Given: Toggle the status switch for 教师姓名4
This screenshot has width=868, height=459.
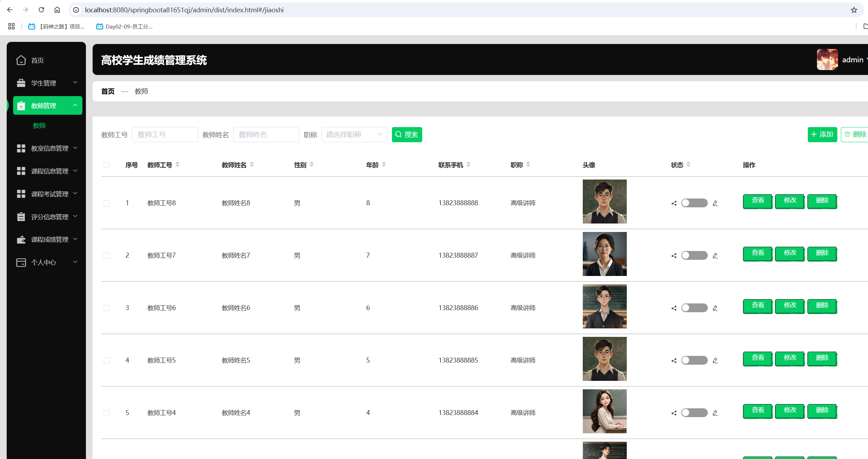Looking at the screenshot, I should pos(694,413).
